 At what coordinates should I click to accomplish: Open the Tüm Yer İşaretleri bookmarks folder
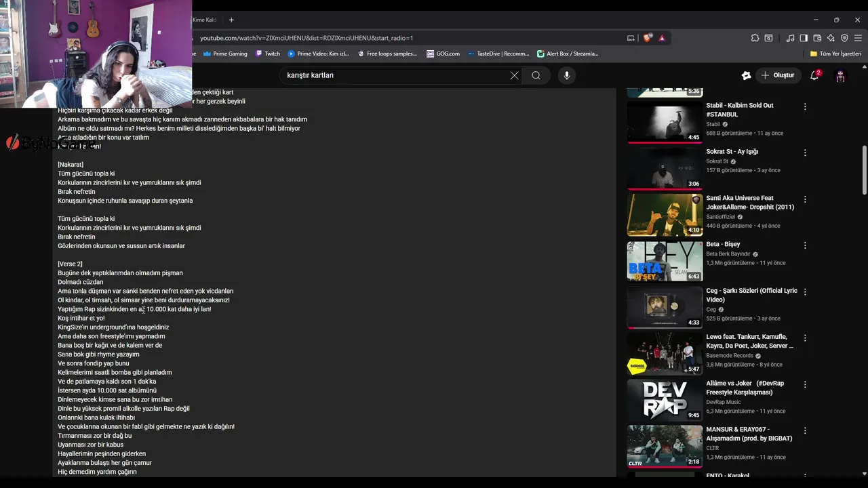click(x=835, y=54)
